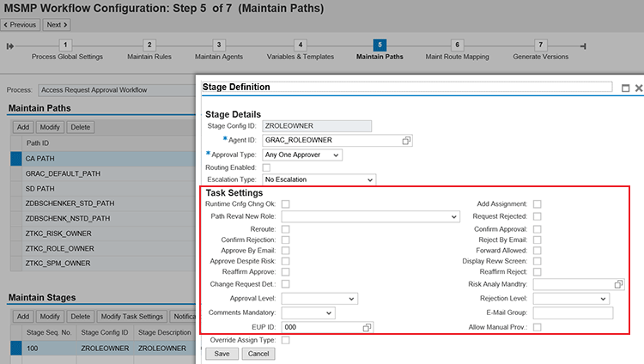Check the Forward Allowed option
Screen dimensions: 644x364
click(x=537, y=250)
